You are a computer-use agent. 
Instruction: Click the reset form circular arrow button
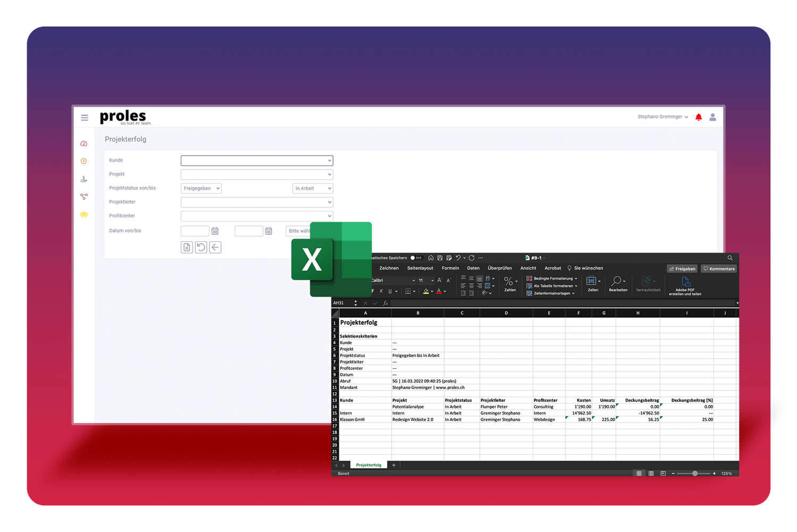pyautogui.click(x=201, y=247)
